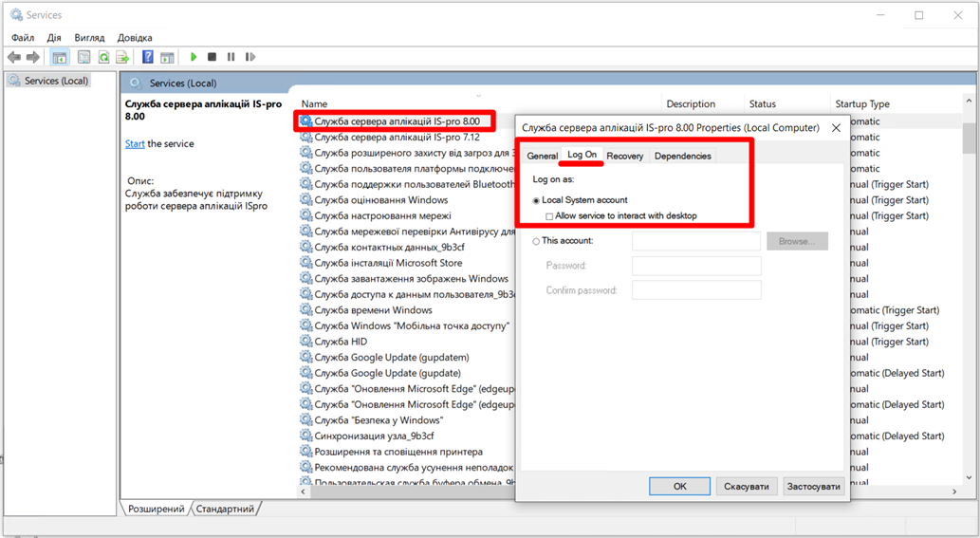Click the gear icon of Google Update (gupdatem)
This screenshot has width=980, height=538.
[x=305, y=357]
